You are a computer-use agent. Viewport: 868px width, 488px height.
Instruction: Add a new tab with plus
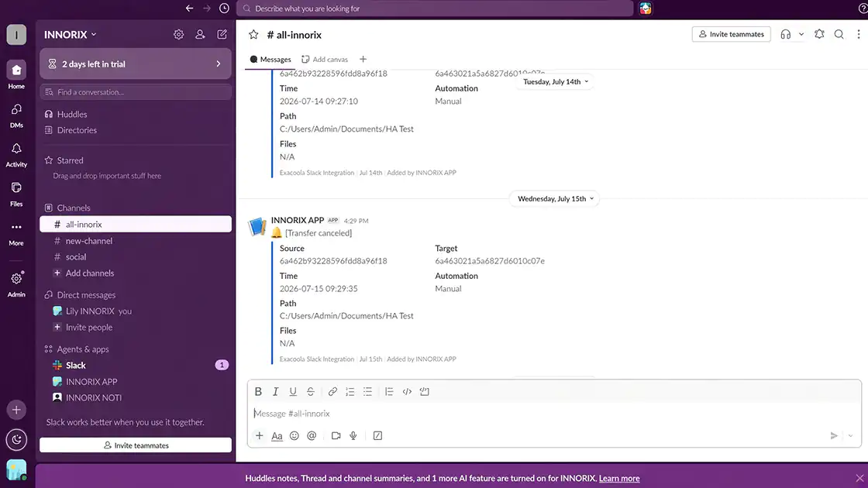[363, 59]
